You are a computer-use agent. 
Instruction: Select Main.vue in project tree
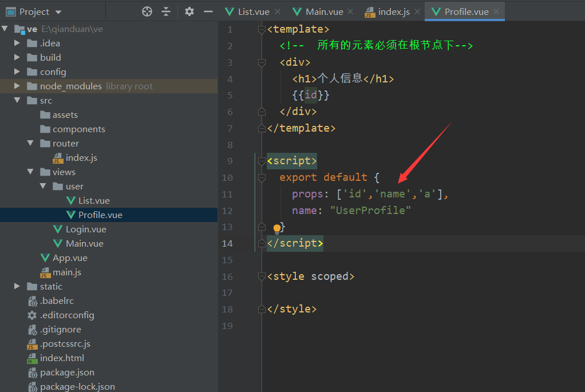(x=85, y=244)
